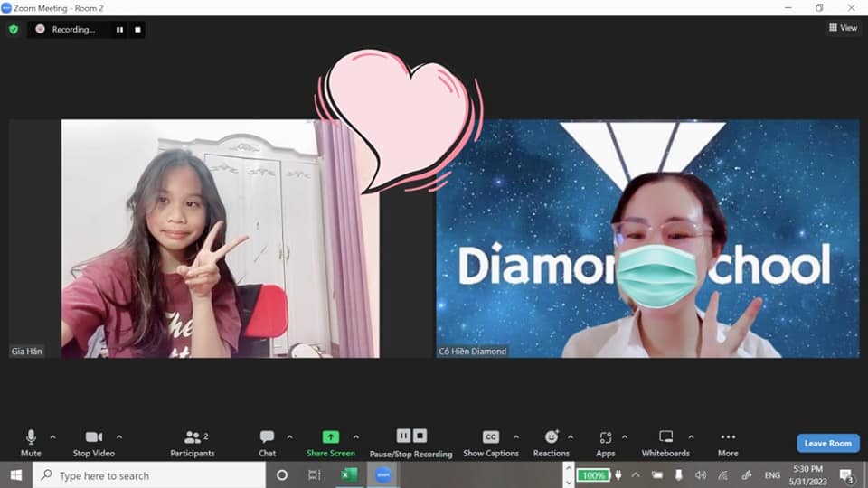The image size is (868, 488).
Task: Select Gia Hân's video tile
Action: pos(220,239)
